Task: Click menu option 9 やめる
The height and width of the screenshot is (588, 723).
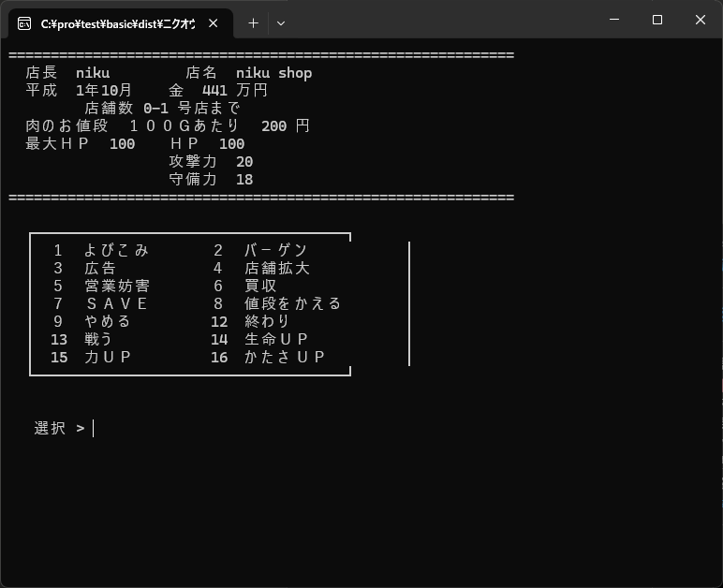Action: coord(92,321)
